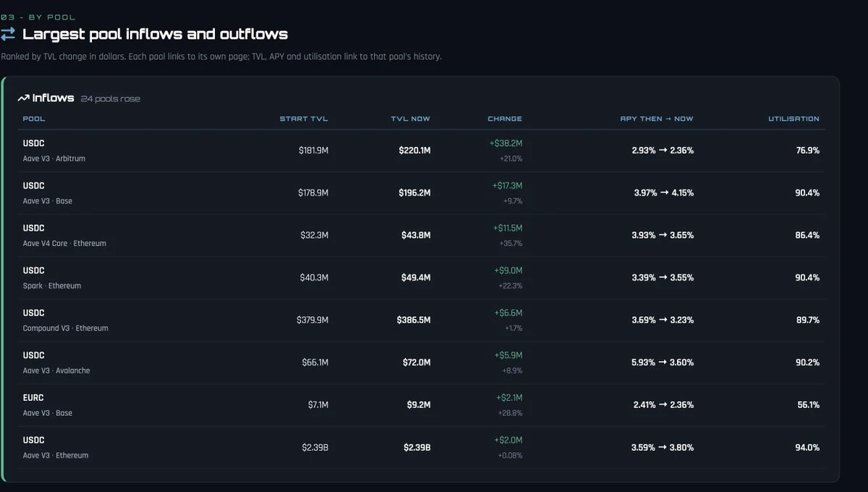Click the $181.9M start TVL cell
This screenshot has width=868, height=492.
pyautogui.click(x=313, y=150)
